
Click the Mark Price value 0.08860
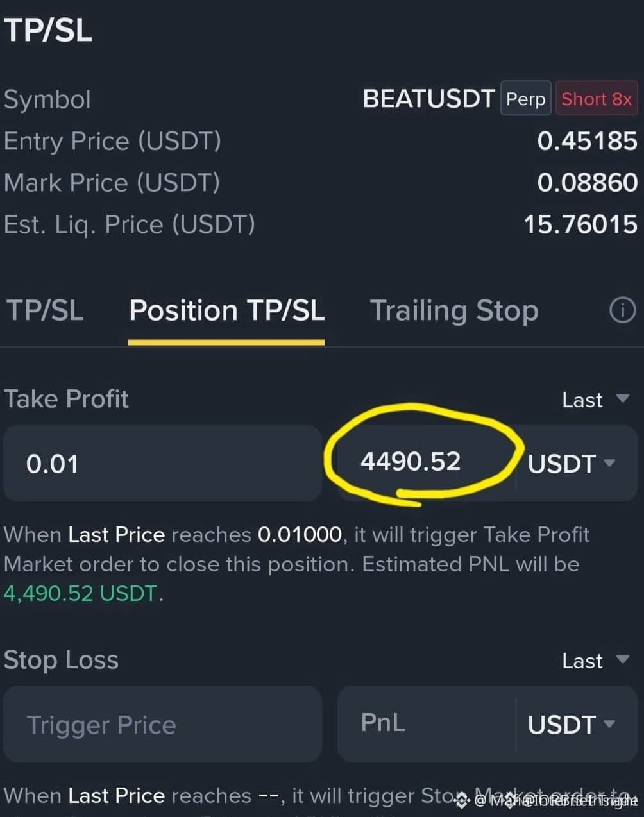tap(588, 183)
